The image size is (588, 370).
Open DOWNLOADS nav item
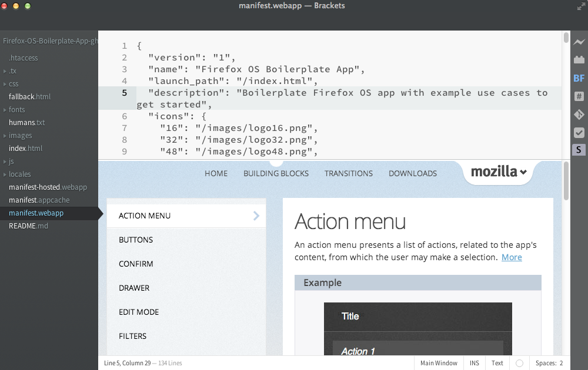click(x=413, y=174)
